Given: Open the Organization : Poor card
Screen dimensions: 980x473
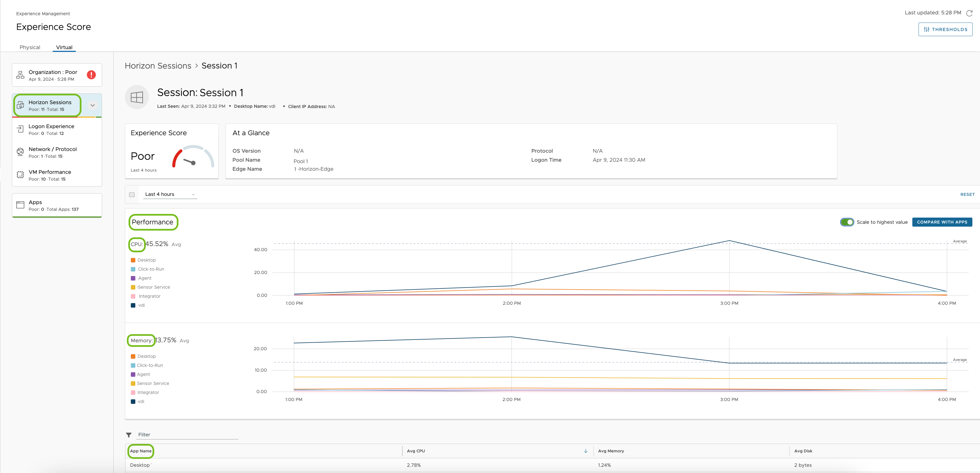Looking at the screenshot, I should (x=57, y=75).
